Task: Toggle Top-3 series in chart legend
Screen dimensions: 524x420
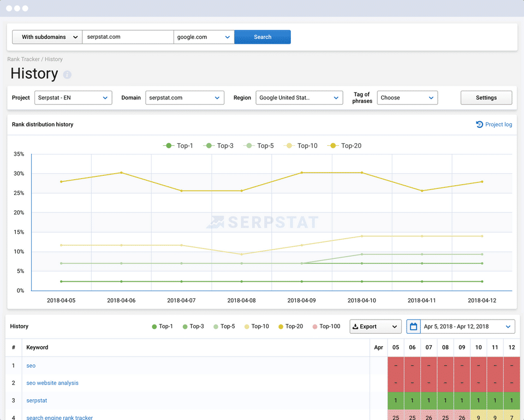Action: click(x=218, y=146)
